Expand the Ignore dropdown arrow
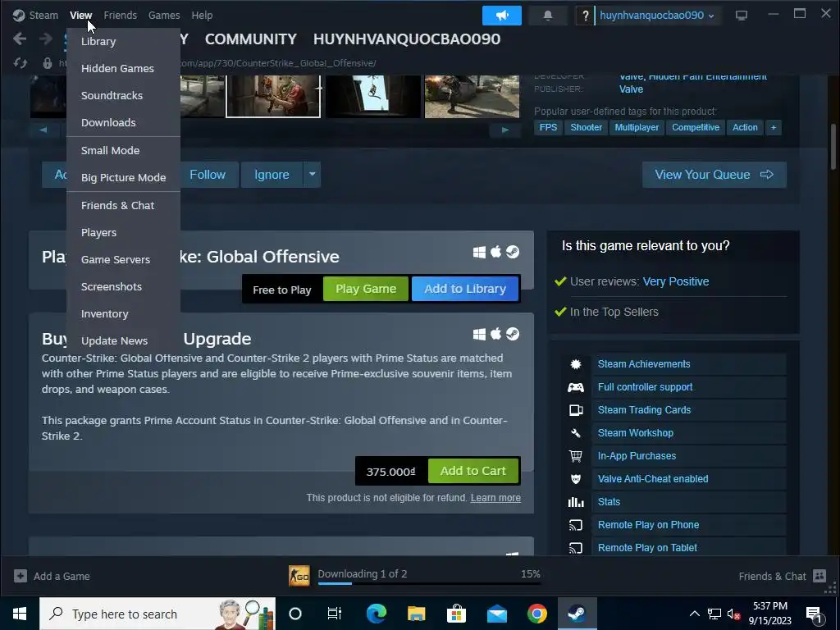This screenshot has width=840, height=630. (312, 174)
